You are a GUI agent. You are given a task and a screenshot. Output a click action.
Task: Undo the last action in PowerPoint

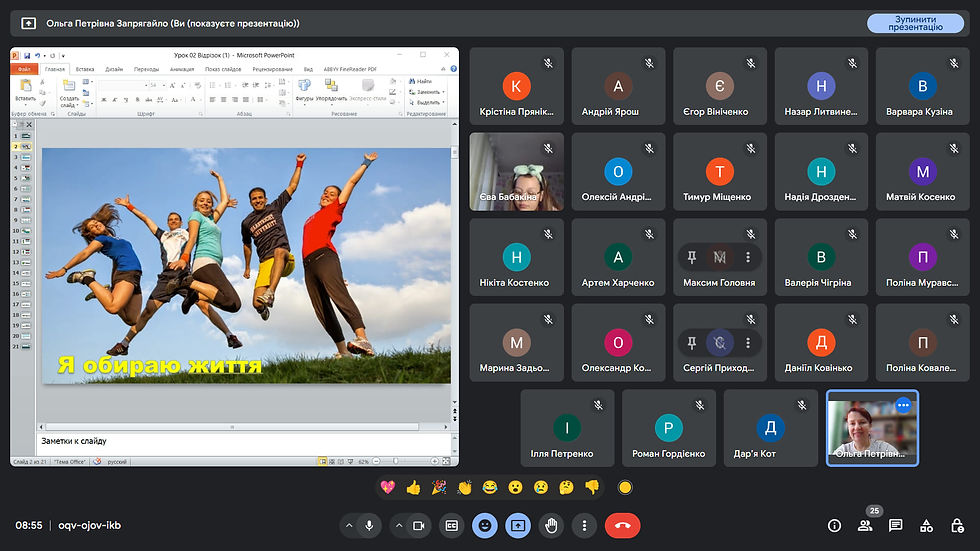(37, 56)
